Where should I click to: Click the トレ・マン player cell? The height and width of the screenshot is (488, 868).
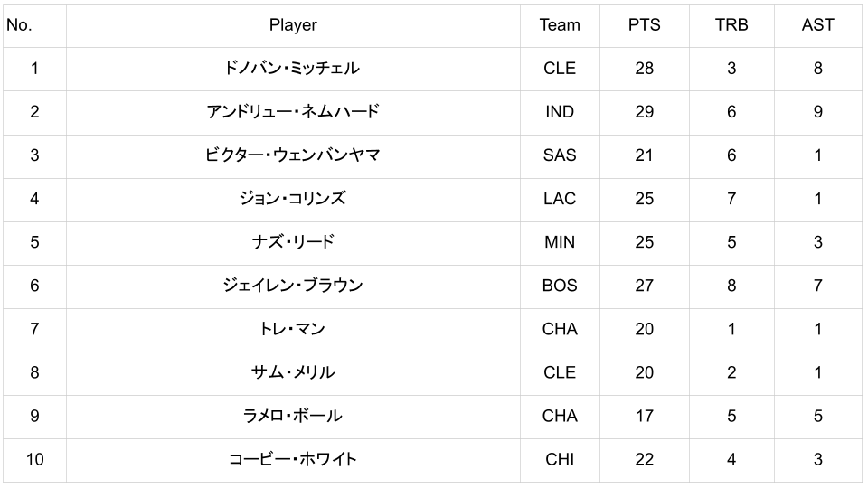[x=293, y=329]
